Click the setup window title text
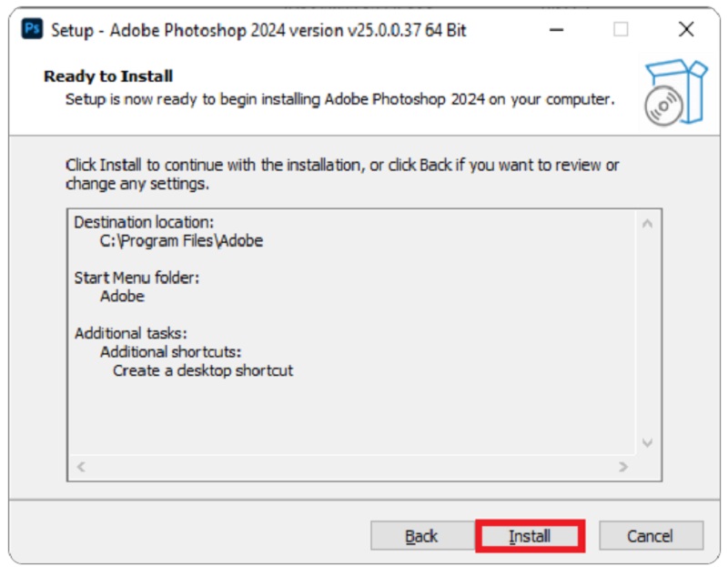728x567 pixels. (258, 30)
